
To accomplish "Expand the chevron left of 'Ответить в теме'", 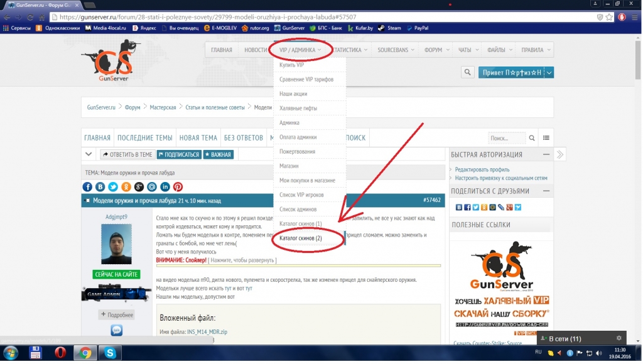I will 89,154.
